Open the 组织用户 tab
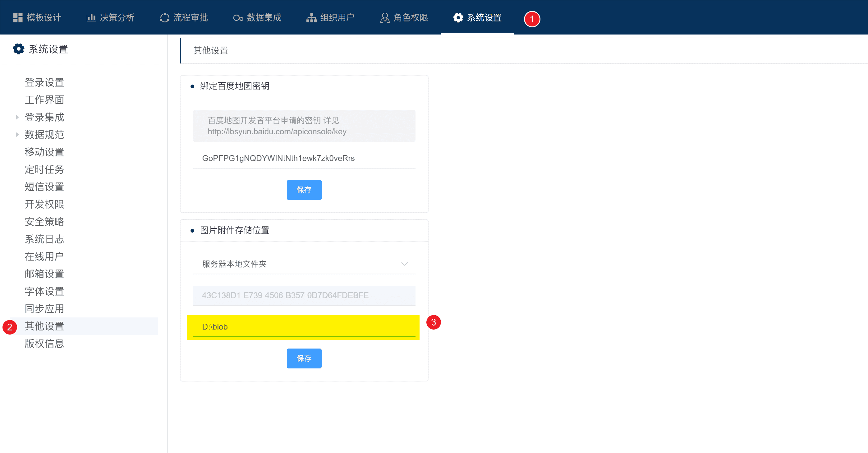The image size is (868, 453). point(331,17)
